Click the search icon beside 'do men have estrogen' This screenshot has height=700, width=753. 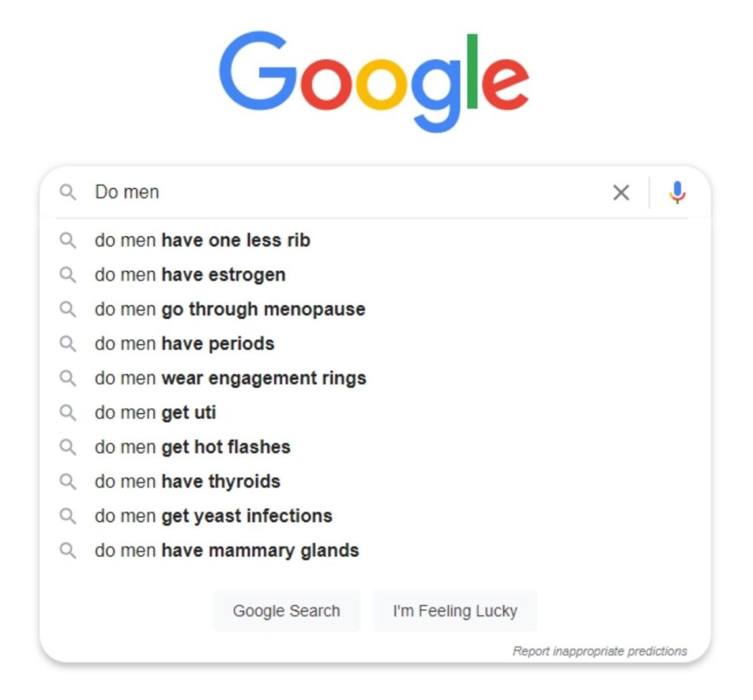point(68,275)
